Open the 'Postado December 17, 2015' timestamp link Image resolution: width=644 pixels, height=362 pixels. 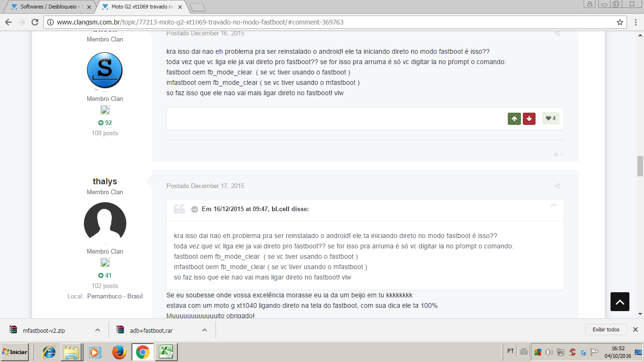[x=205, y=186]
